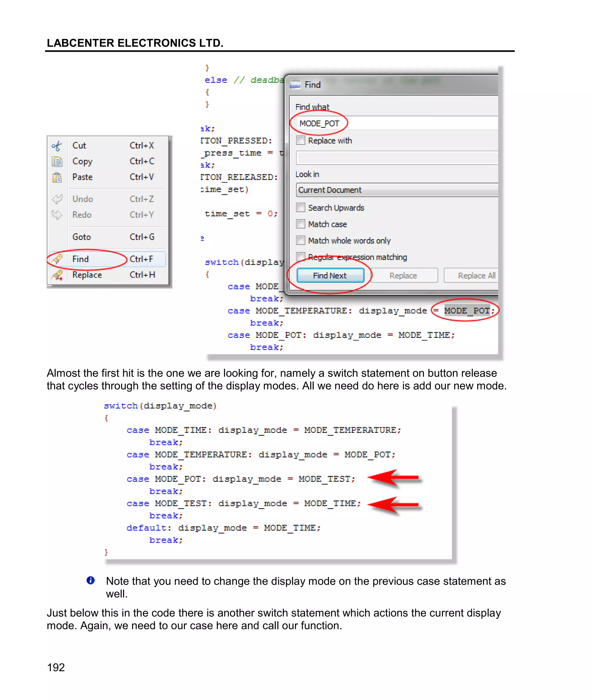Enable Match whole words only
This screenshot has width=591, height=700.
click(300, 240)
